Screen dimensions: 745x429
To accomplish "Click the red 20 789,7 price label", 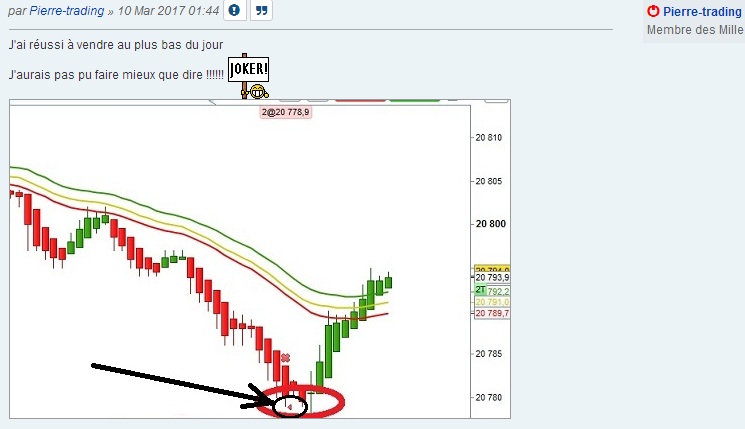I will point(492,313).
